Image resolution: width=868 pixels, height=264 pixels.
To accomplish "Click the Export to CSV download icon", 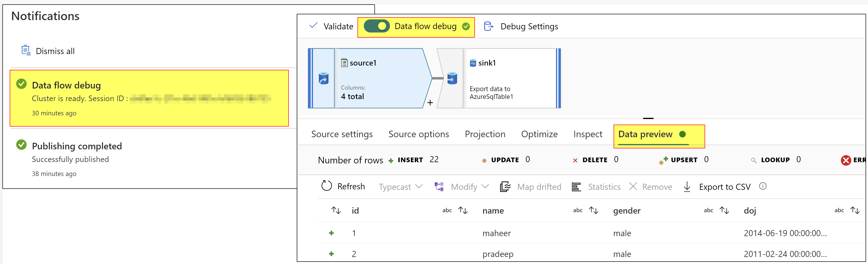I will pyautogui.click(x=686, y=187).
